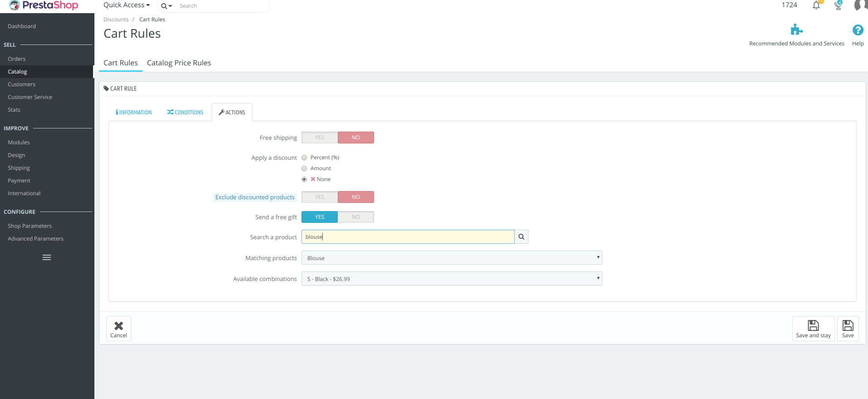The height and width of the screenshot is (399, 868).
Task: Enable Free shipping with YES toggle
Action: (320, 138)
